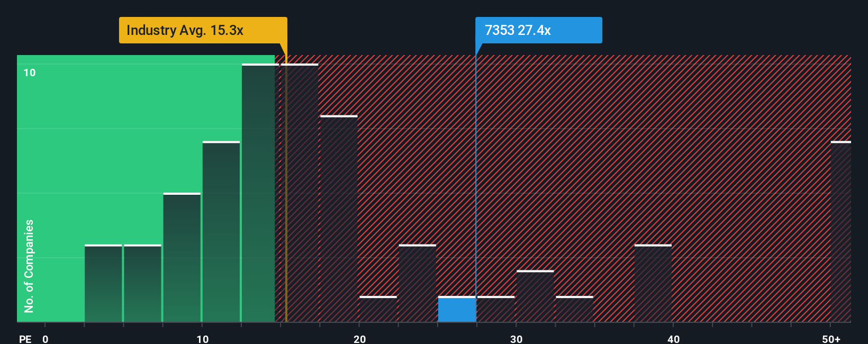Select the blue highlighted bar at PE 25-27.5
868x344 pixels.
tap(457, 309)
